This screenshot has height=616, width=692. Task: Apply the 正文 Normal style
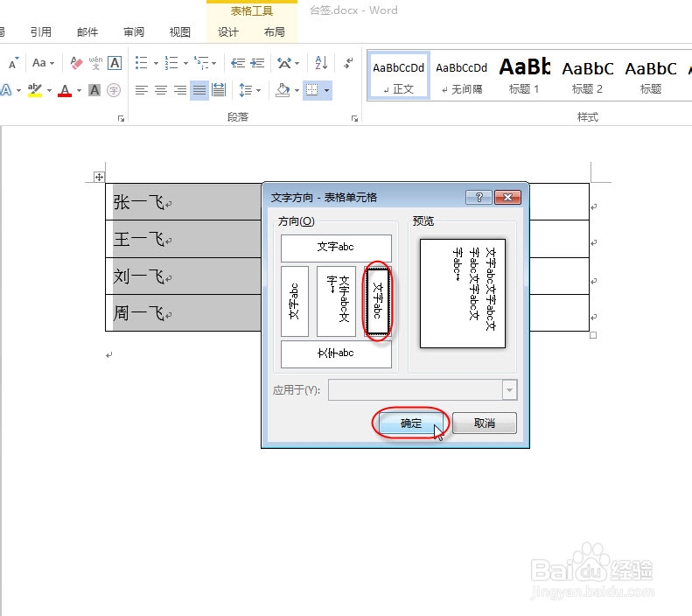399,76
